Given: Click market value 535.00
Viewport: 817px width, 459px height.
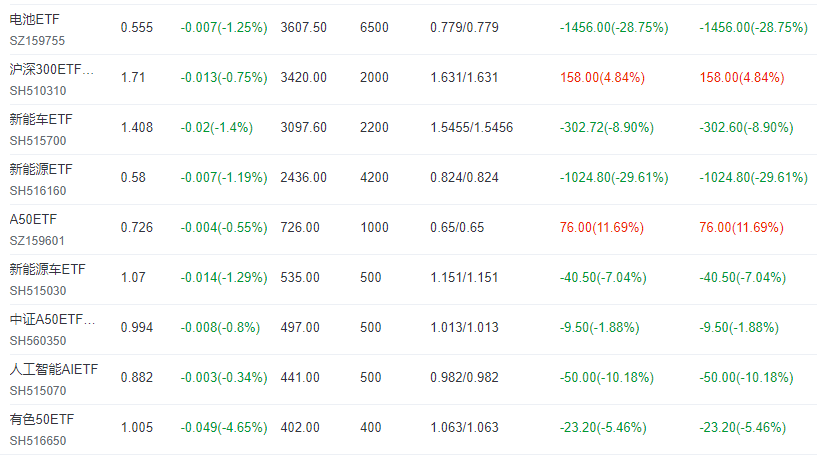Looking at the screenshot, I should tap(300, 278).
